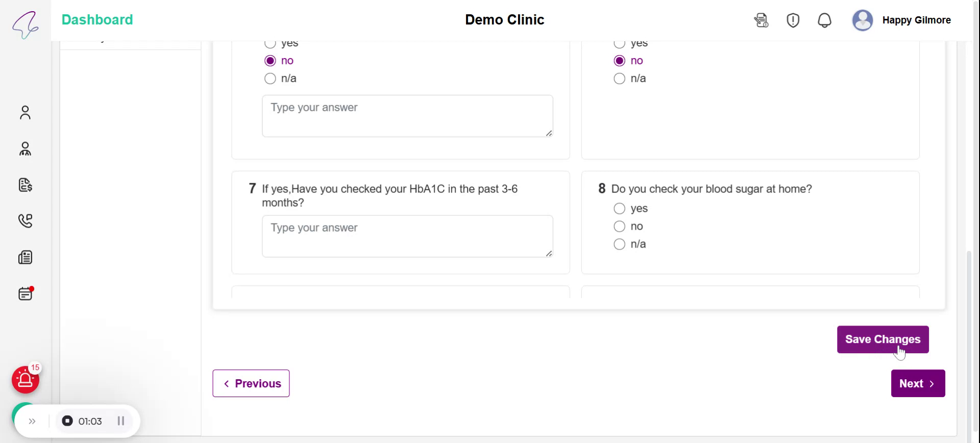980x443 pixels.
Task: Open the Dashboard tab link
Action: click(x=97, y=20)
